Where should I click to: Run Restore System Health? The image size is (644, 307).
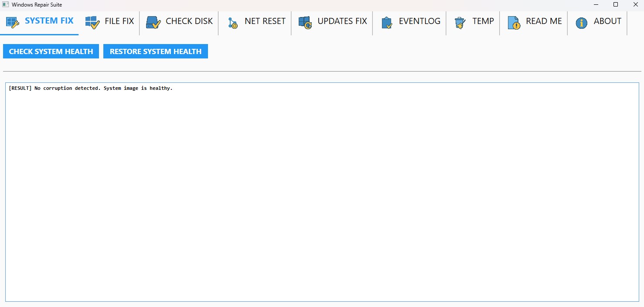[156, 51]
